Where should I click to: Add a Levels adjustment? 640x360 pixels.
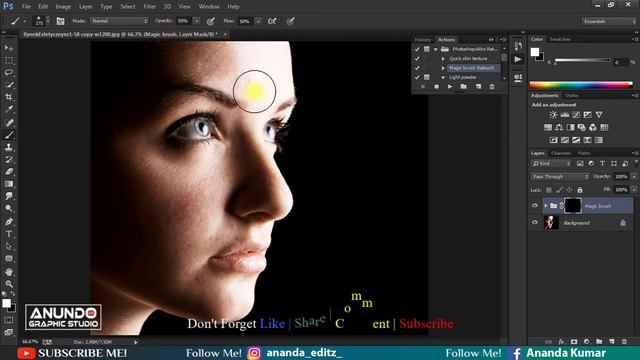(x=564, y=115)
